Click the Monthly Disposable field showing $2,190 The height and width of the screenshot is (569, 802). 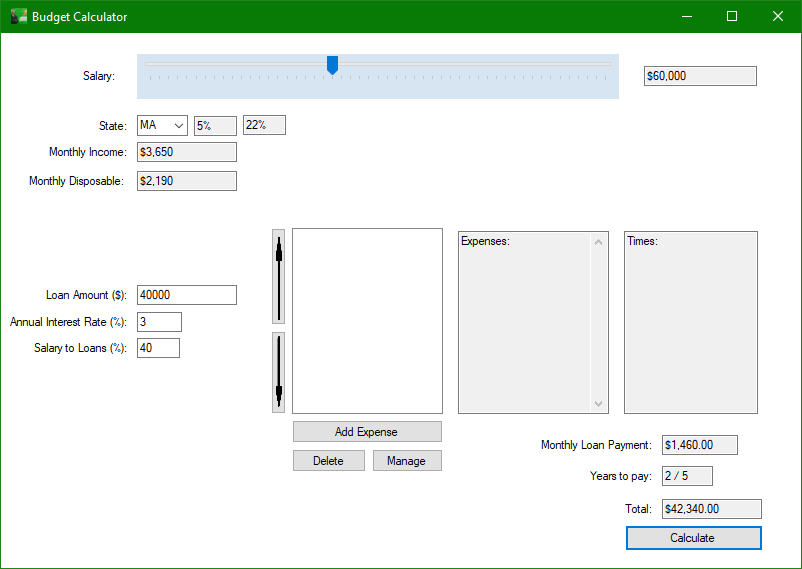tap(187, 181)
